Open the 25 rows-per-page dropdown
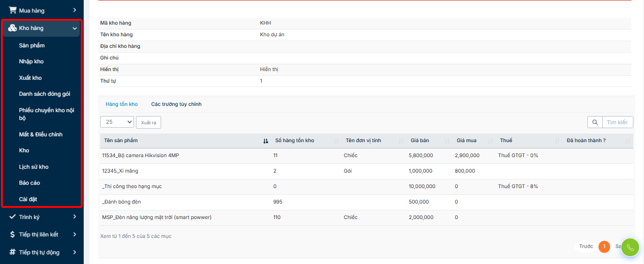644x264 pixels. pyautogui.click(x=117, y=122)
